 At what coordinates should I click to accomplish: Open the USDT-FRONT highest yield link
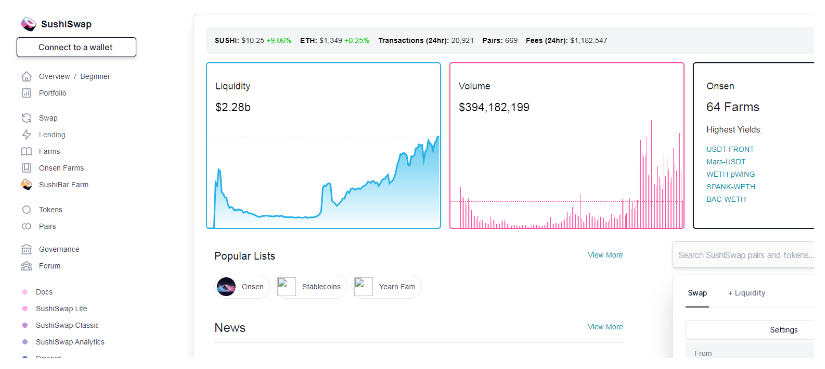[730, 149]
